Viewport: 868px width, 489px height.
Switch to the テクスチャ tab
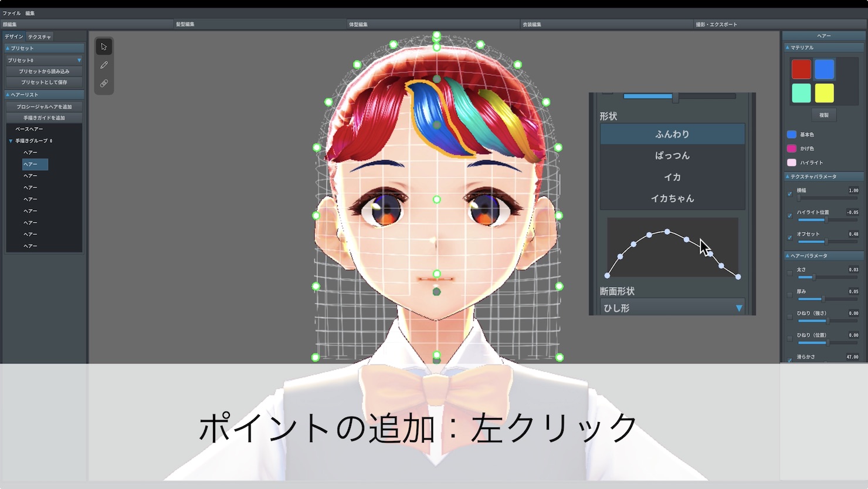[x=39, y=36]
